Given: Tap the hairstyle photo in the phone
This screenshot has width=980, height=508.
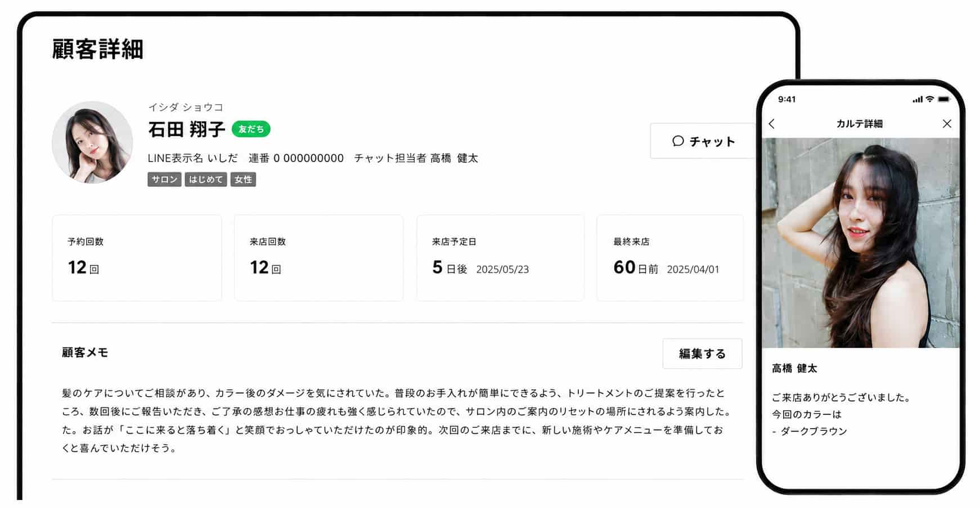Looking at the screenshot, I should 861,243.
